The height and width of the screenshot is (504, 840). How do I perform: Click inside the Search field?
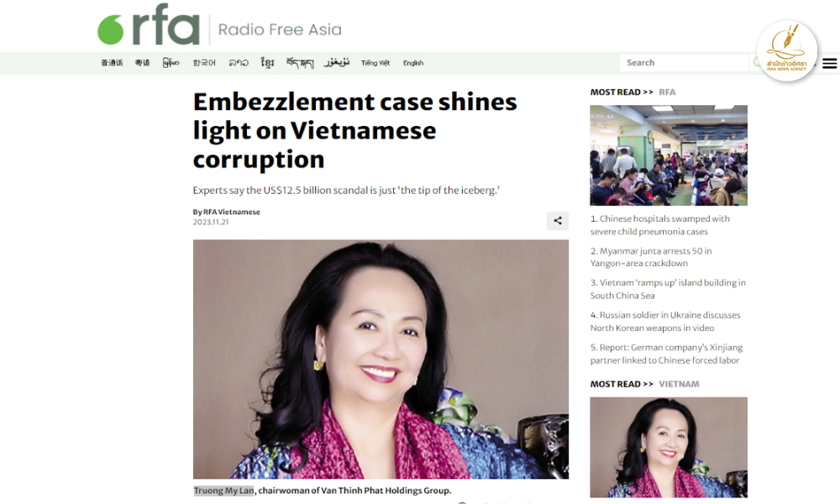tap(684, 63)
